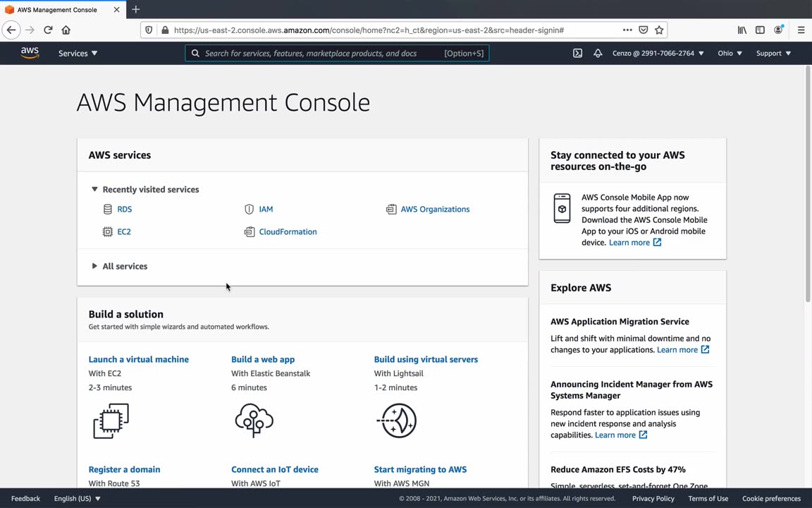Click the EC2 virtual machine chip icon
Viewport: 812px width, 508px height.
coord(111,421)
